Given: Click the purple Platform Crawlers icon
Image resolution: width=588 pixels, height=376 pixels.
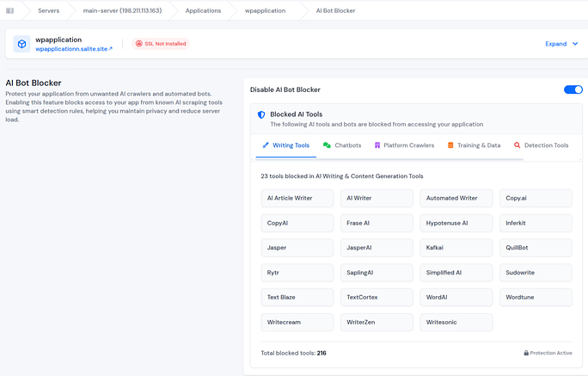Looking at the screenshot, I should tap(377, 145).
